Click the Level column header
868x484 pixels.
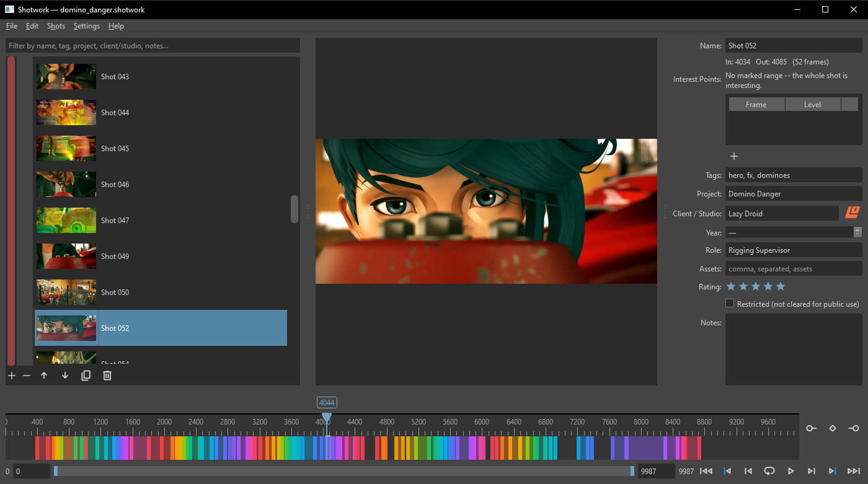pyautogui.click(x=813, y=104)
